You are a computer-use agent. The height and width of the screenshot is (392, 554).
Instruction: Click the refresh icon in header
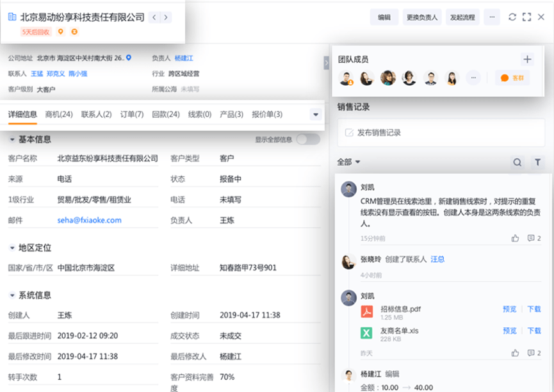pyautogui.click(x=512, y=17)
